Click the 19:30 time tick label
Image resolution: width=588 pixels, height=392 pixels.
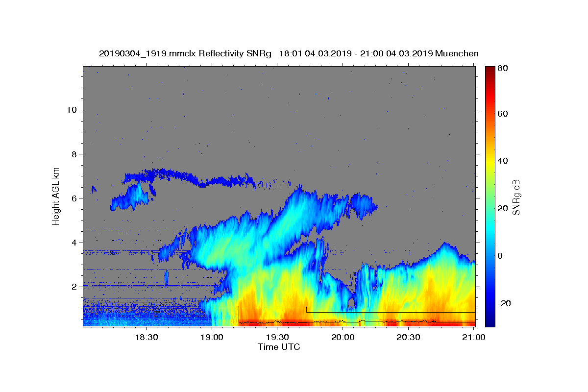click(277, 337)
